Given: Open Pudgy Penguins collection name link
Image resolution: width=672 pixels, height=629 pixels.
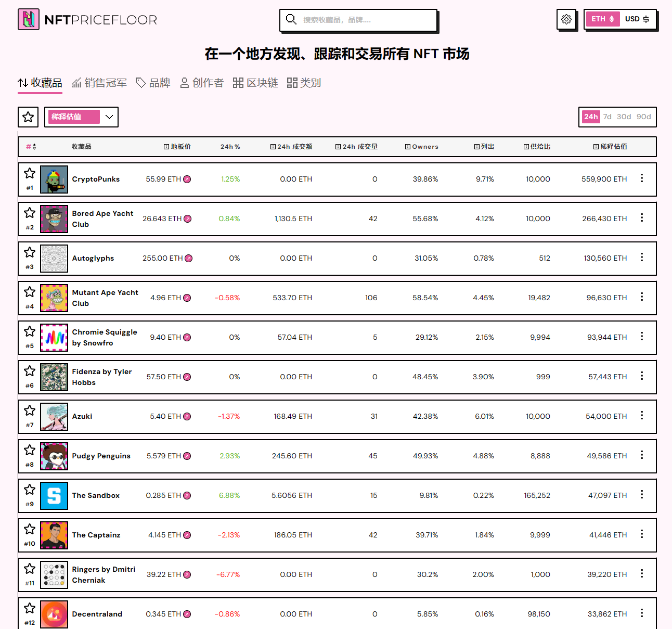Looking at the screenshot, I should [101, 456].
